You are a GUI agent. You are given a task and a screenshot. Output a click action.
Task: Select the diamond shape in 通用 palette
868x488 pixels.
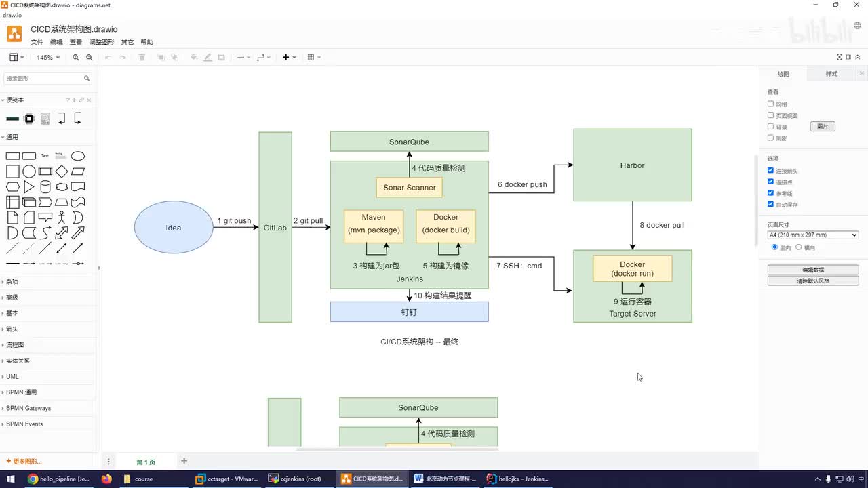(x=62, y=171)
